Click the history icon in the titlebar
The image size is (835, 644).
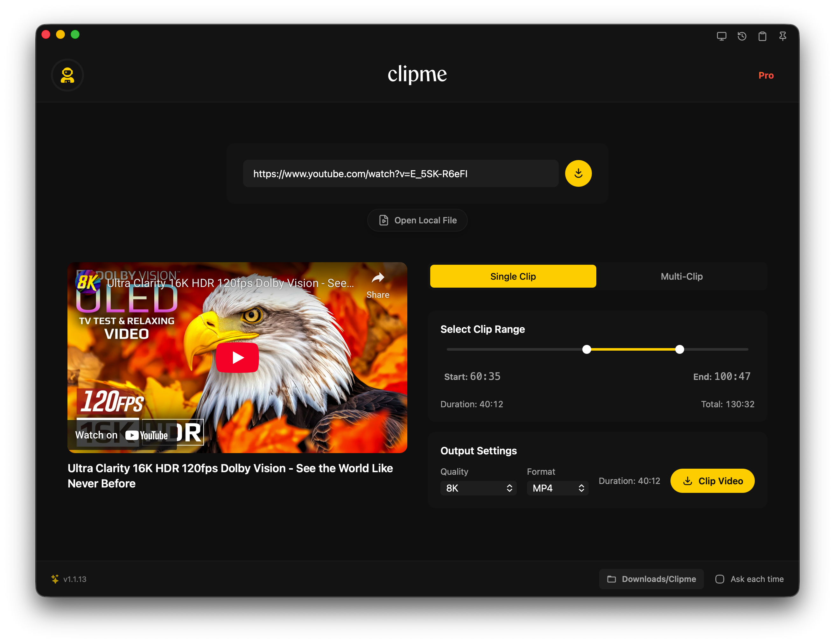tap(742, 36)
